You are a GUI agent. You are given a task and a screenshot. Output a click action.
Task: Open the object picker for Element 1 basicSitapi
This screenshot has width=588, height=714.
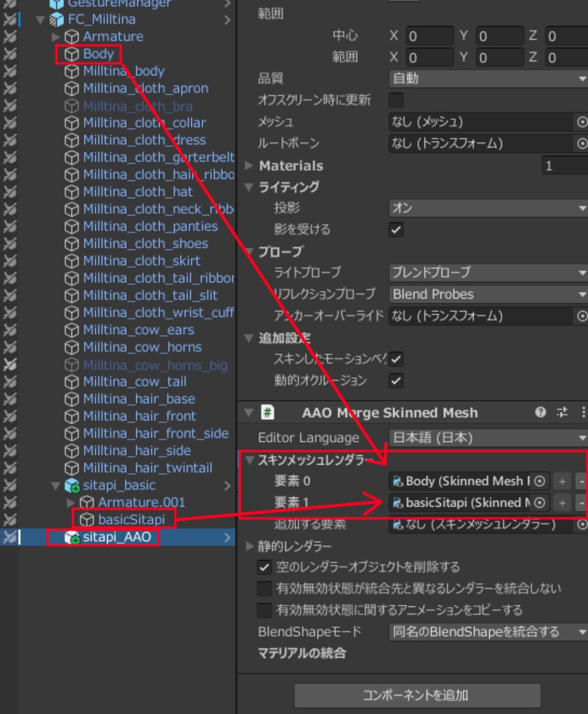pyautogui.click(x=539, y=503)
